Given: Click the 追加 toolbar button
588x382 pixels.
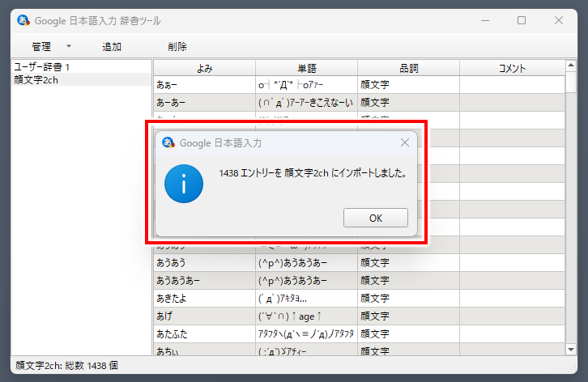Looking at the screenshot, I should pos(112,46).
